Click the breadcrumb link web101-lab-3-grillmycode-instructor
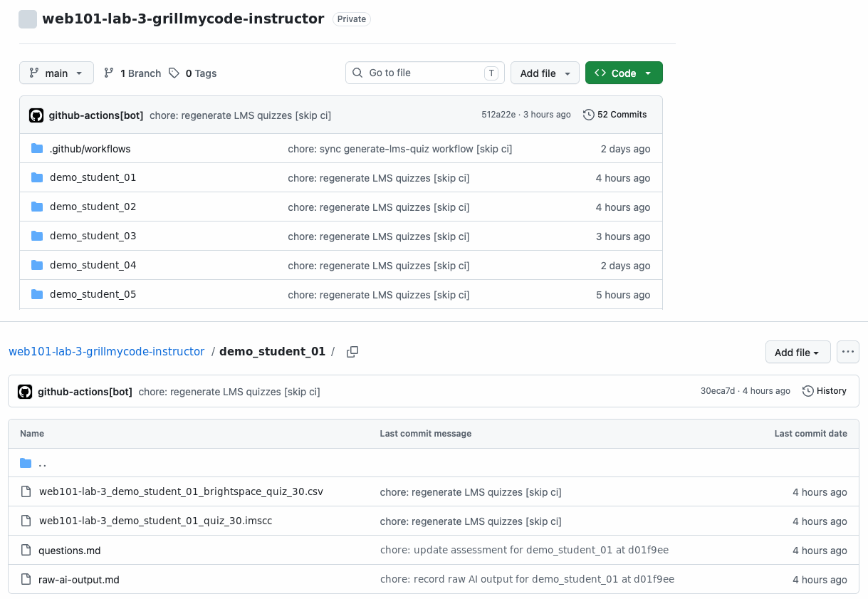The height and width of the screenshot is (599, 868). 107,352
